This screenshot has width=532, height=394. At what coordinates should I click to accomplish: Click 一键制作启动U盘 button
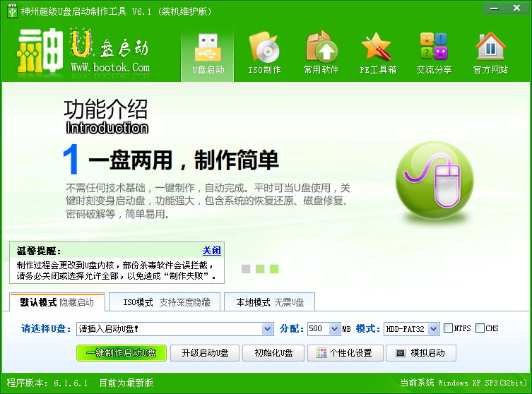pyautogui.click(x=122, y=353)
